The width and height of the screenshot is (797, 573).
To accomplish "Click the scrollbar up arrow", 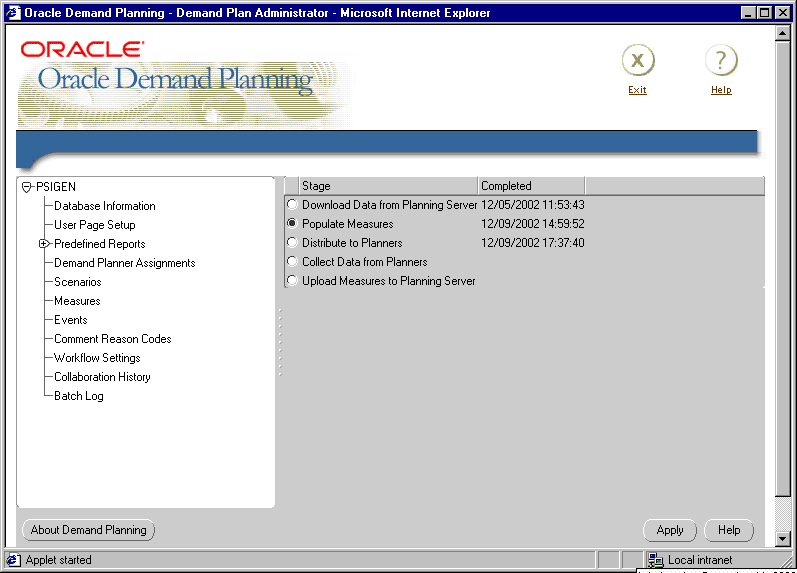I will (783, 33).
